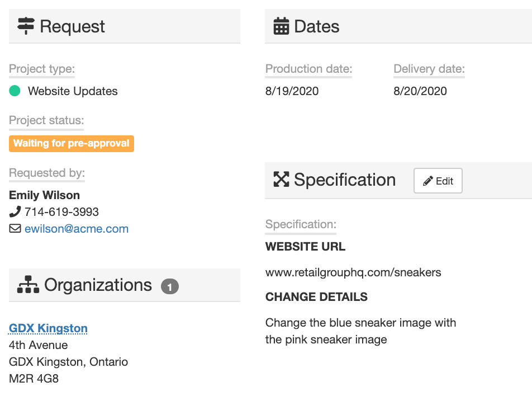Click the arrows icon beside Specification

click(x=280, y=180)
